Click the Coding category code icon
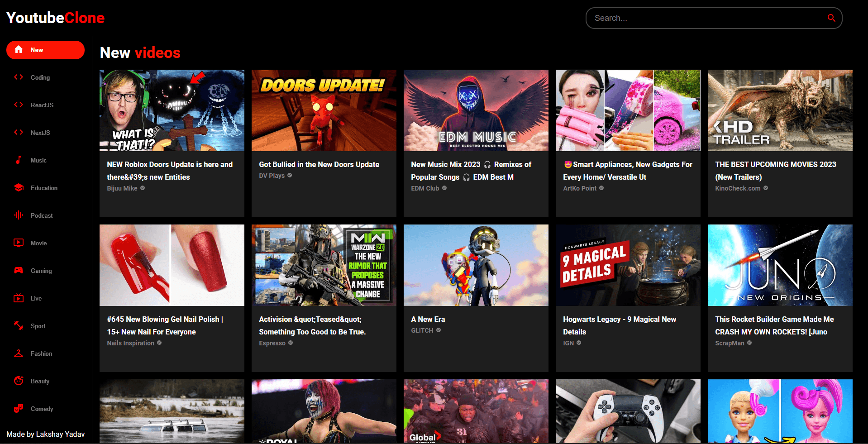This screenshot has width=868, height=444. [19, 77]
